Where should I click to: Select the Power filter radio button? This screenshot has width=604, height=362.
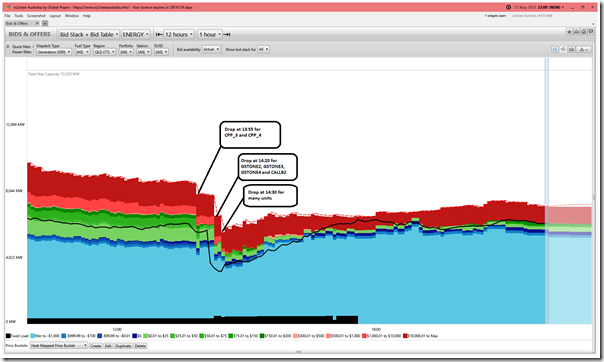(x=8, y=52)
